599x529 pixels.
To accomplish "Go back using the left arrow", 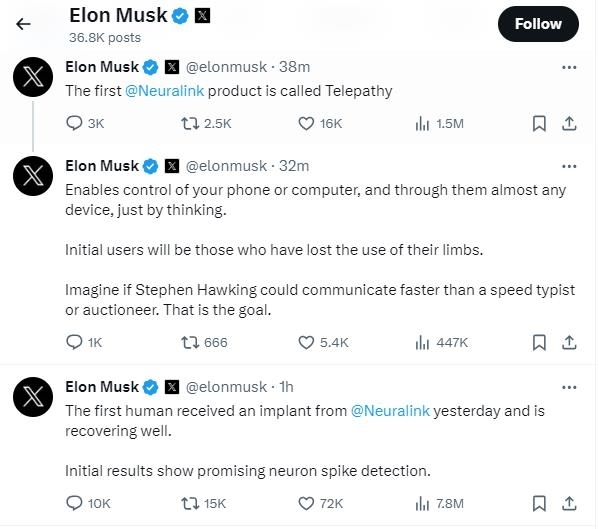I will point(23,24).
